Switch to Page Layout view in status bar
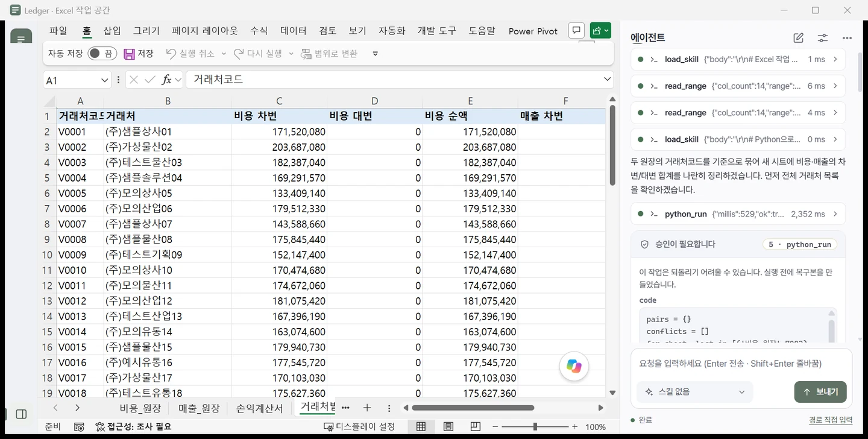Viewport: 868px width, 439px height. point(448,426)
